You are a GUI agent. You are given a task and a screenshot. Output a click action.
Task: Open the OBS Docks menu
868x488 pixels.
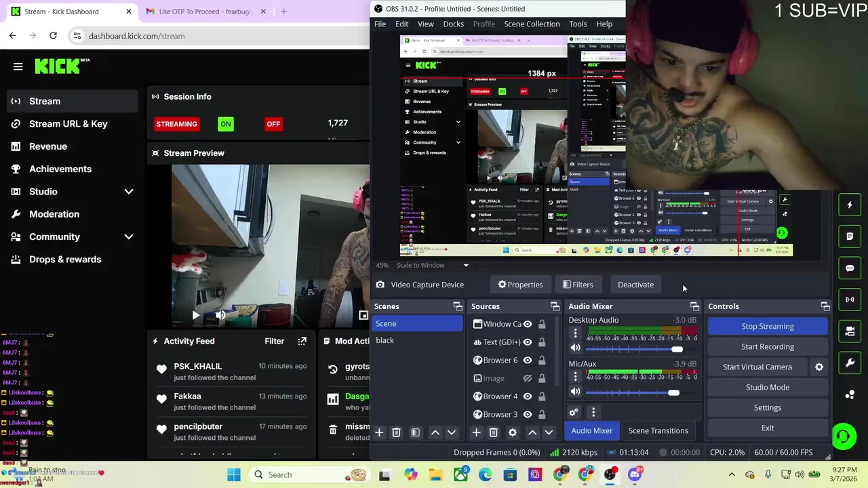[x=454, y=24]
